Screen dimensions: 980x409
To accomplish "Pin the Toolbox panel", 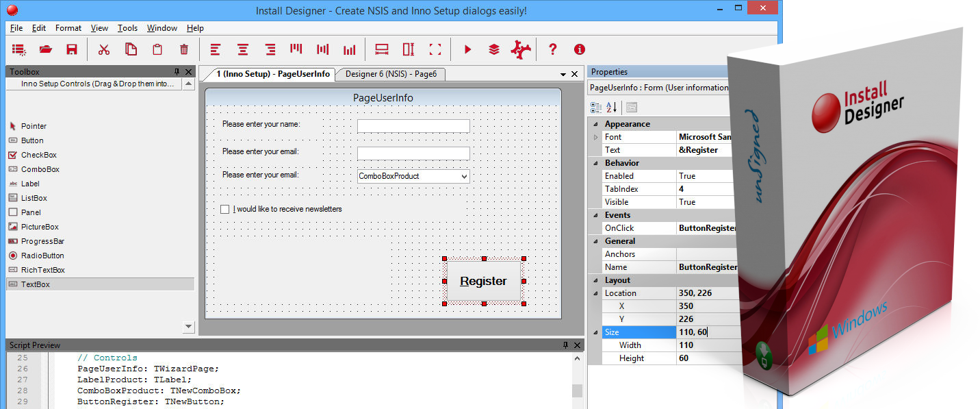I will tap(177, 71).
